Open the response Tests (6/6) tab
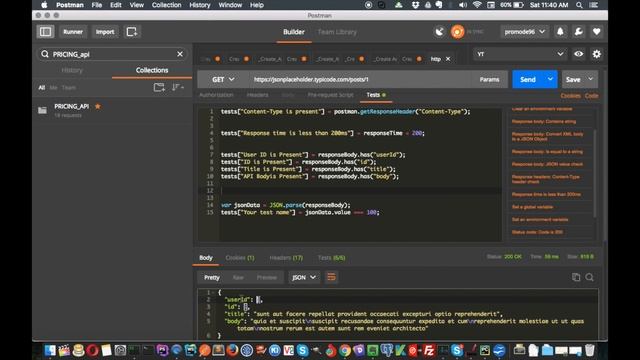The image size is (640, 360). tap(331, 258)
